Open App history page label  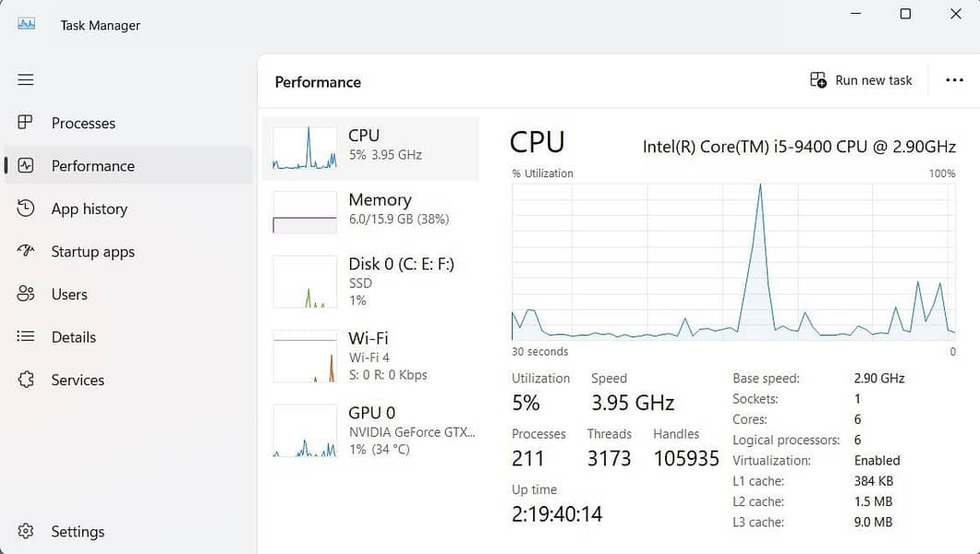point(90,209)
